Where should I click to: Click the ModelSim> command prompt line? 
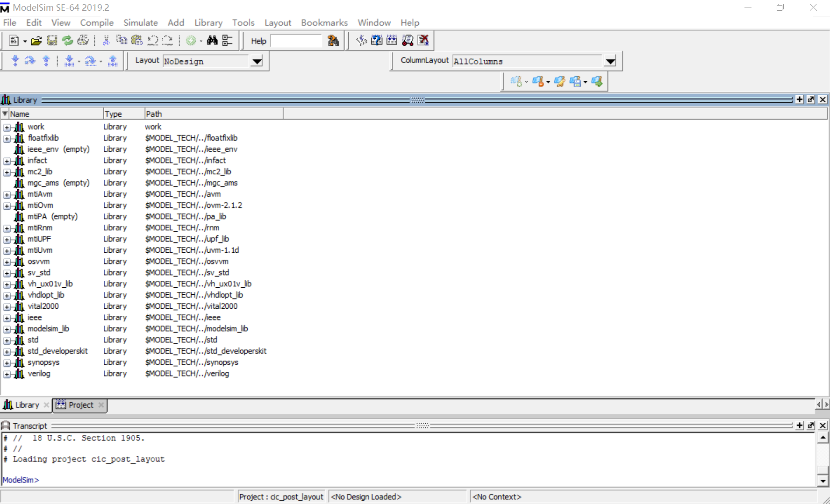point(21,480)
